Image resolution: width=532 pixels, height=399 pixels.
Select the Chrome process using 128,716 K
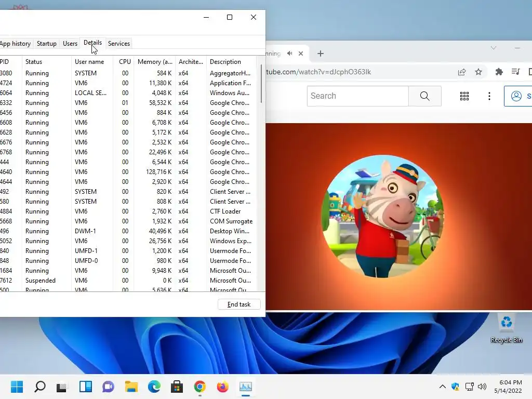[x=128, y=171]
